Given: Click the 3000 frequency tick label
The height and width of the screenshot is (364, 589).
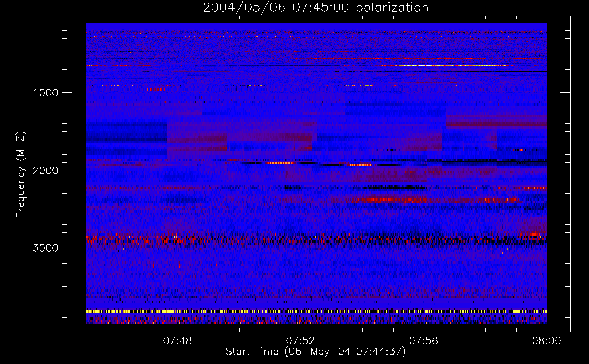Looking at the screenshot, I should tap(46, 248).
